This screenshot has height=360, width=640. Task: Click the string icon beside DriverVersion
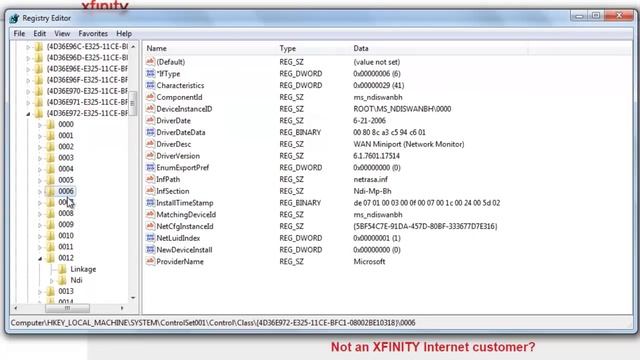151,156
